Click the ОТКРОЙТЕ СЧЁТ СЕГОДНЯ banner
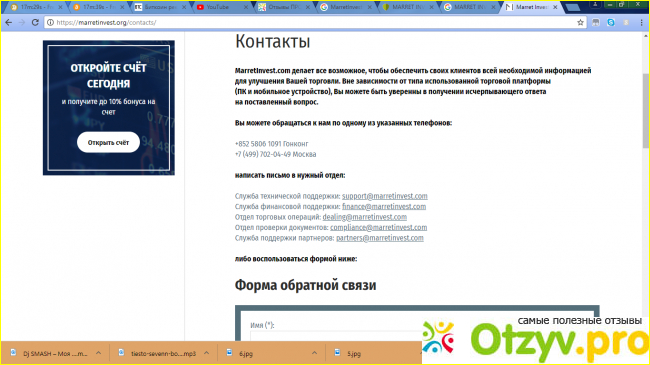The height and width of the screenshot is (365, 650). coord(109,108)
